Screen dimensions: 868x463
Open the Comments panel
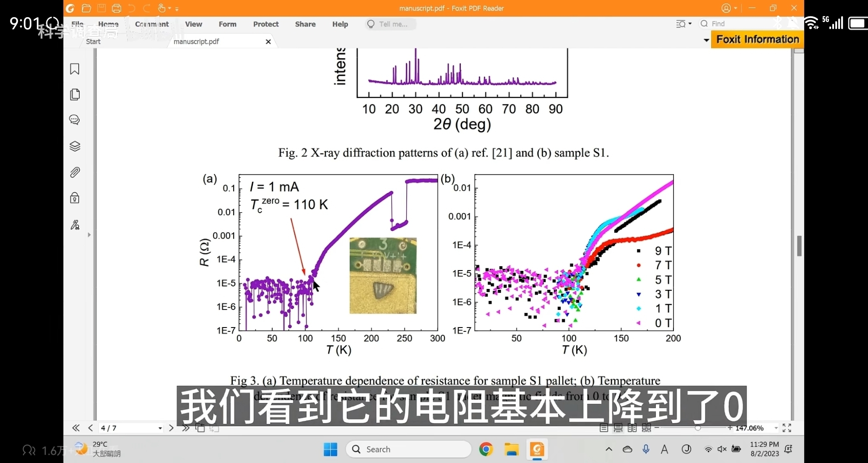[74, 120]
